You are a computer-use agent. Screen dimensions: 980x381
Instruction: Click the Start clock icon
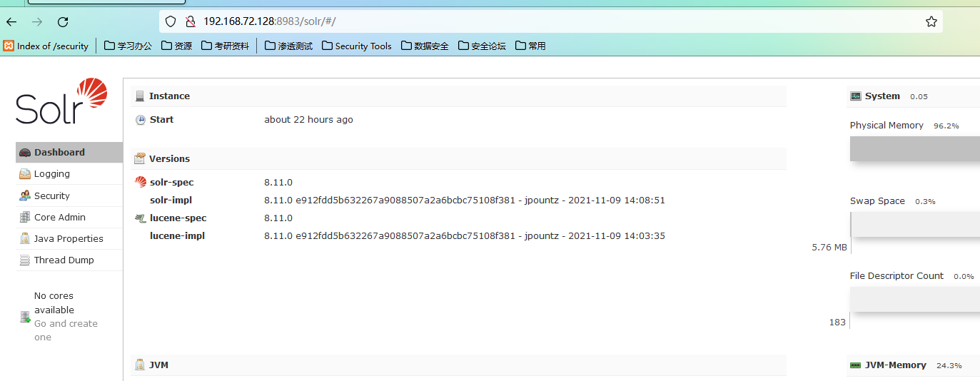coord(141,120)
